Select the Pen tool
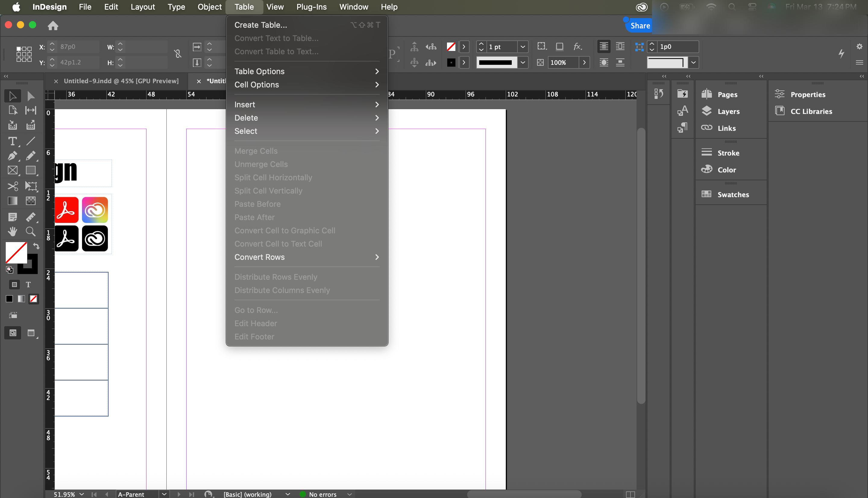Image resolution: width=868 pixels, height=498 pixels. [x=12, y=156]
